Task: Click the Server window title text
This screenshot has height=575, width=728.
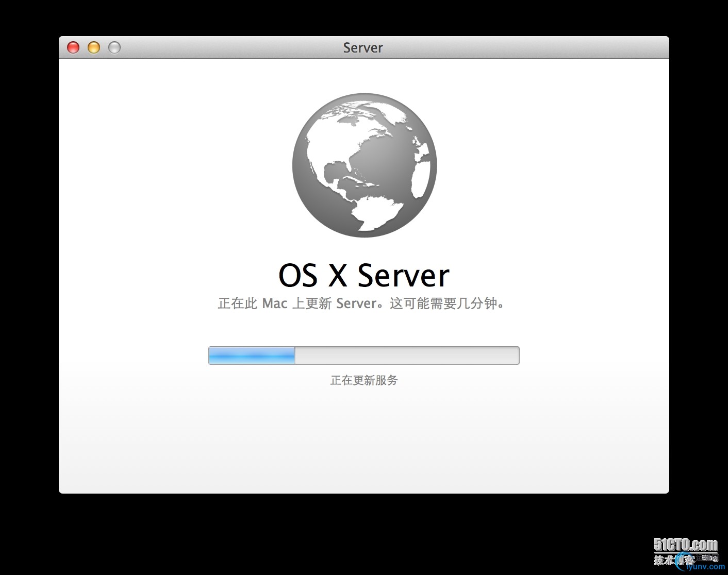Action: 363,48
